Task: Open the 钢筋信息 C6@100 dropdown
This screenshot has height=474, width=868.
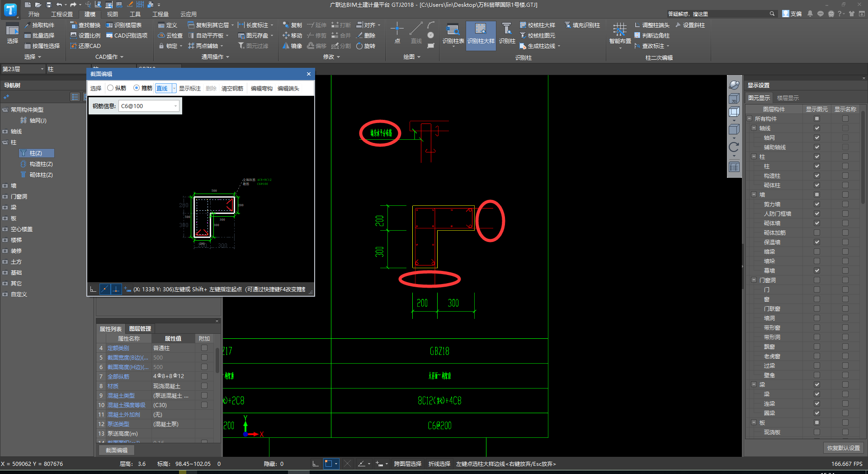Action: coord(175,106)
